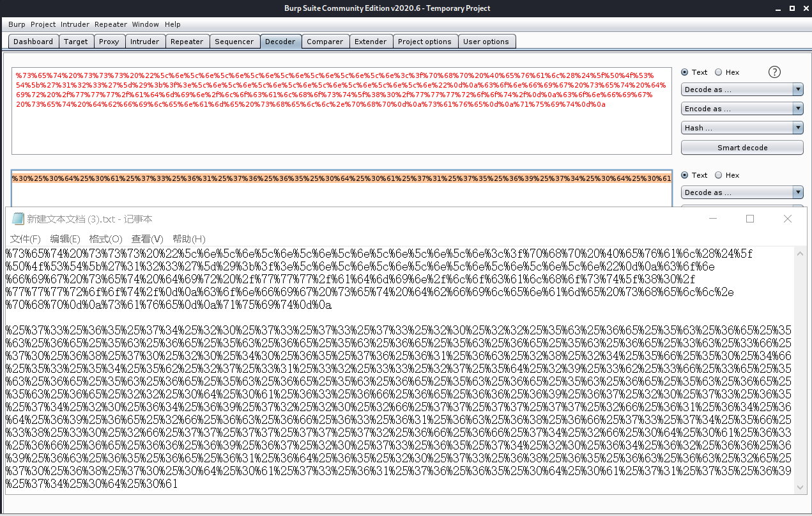Screen dimensions: 812x516
Task: Click the Notepad document icon in title bar
Action: coord(17,219)
